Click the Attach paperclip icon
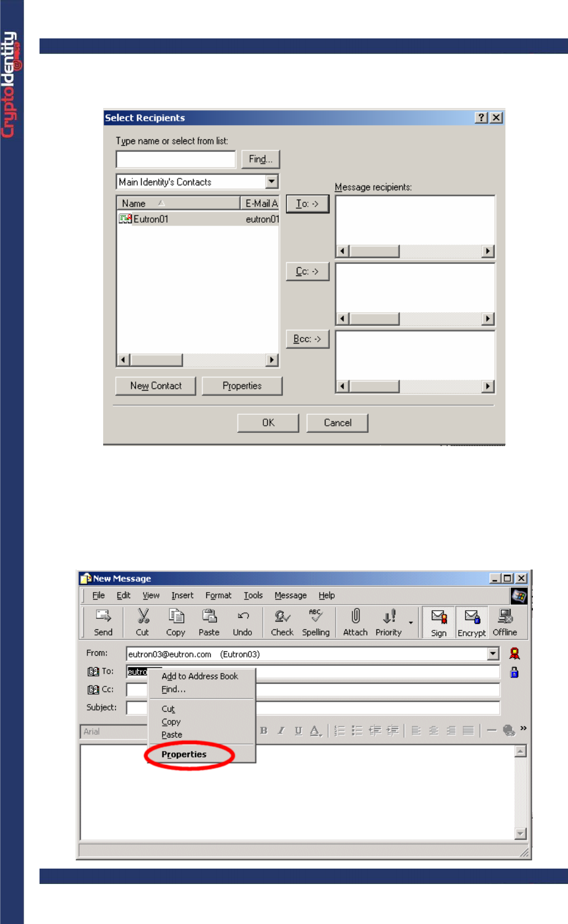This screenshot has height=924, width=568. pyautogui.click(x=356, y=616)
